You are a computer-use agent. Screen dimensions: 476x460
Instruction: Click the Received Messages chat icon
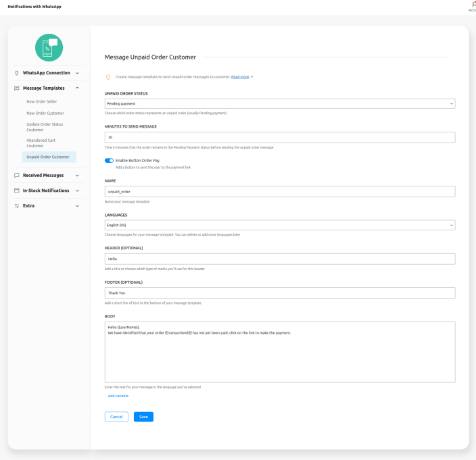point(16,175)
